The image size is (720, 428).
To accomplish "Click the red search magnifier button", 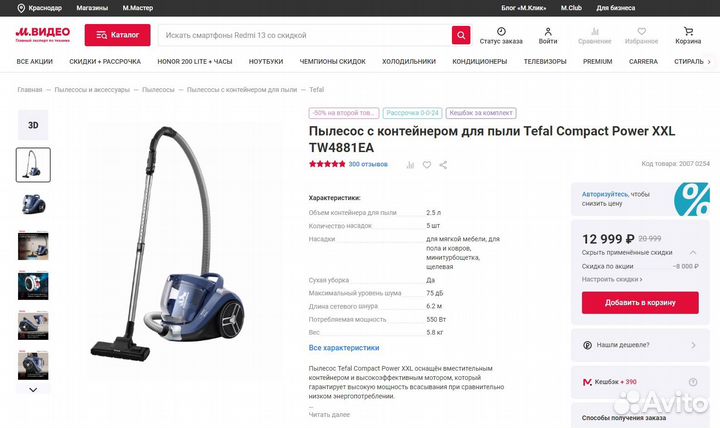I will (461, 35).
